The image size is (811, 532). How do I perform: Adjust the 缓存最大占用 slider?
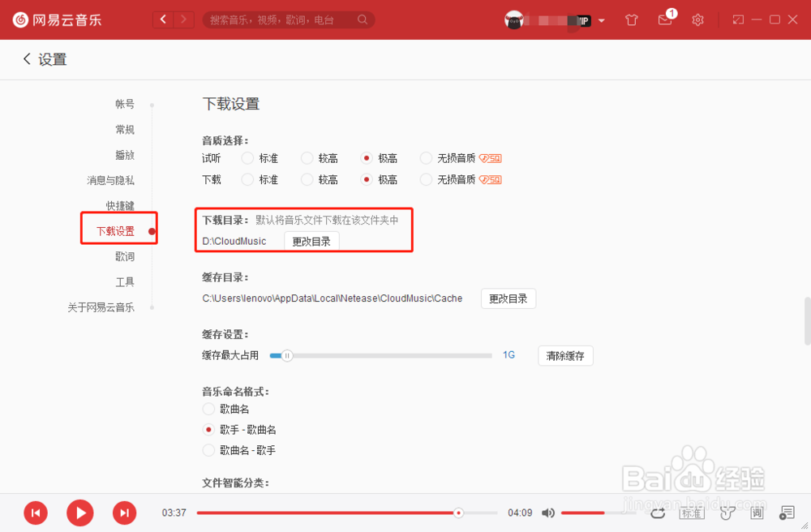(x=289, y=355)
